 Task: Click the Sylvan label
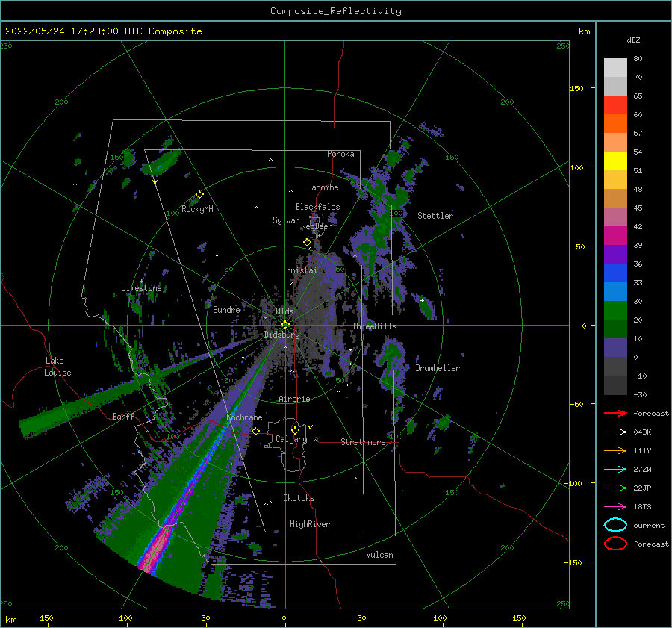click(x=286, y=220)
